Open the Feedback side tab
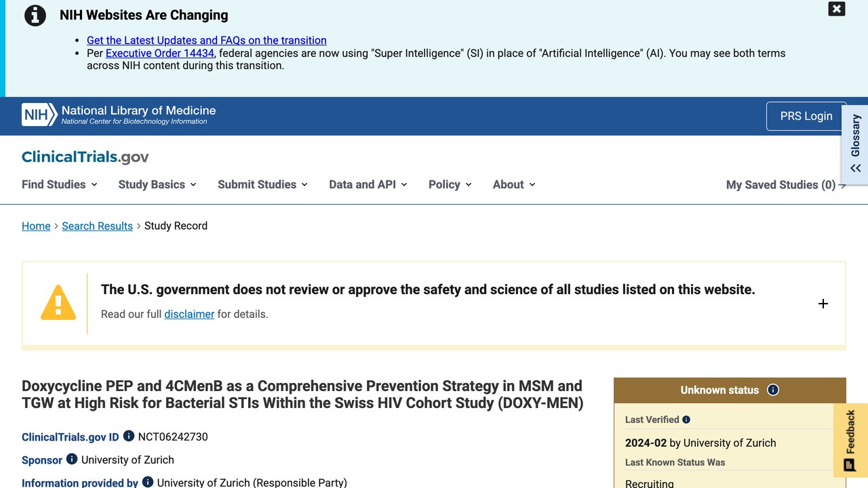The height and width of the screenshot is (488, 868). coord(850,441)
